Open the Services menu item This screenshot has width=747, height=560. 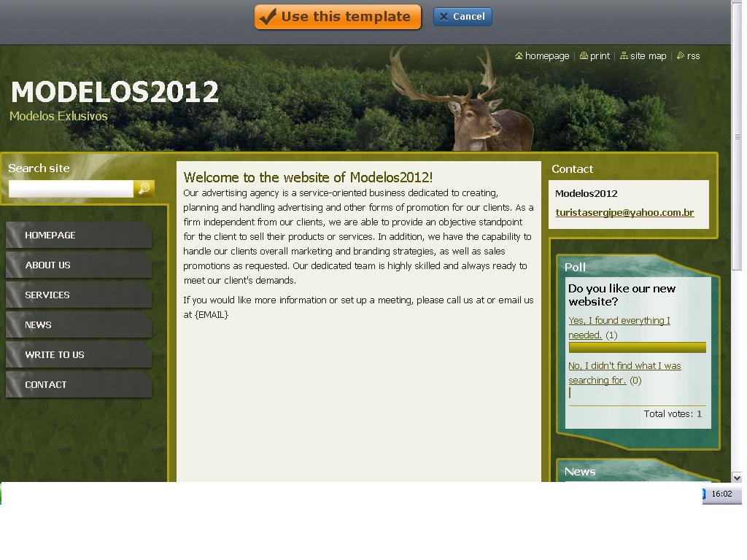[x=47, y=295]
